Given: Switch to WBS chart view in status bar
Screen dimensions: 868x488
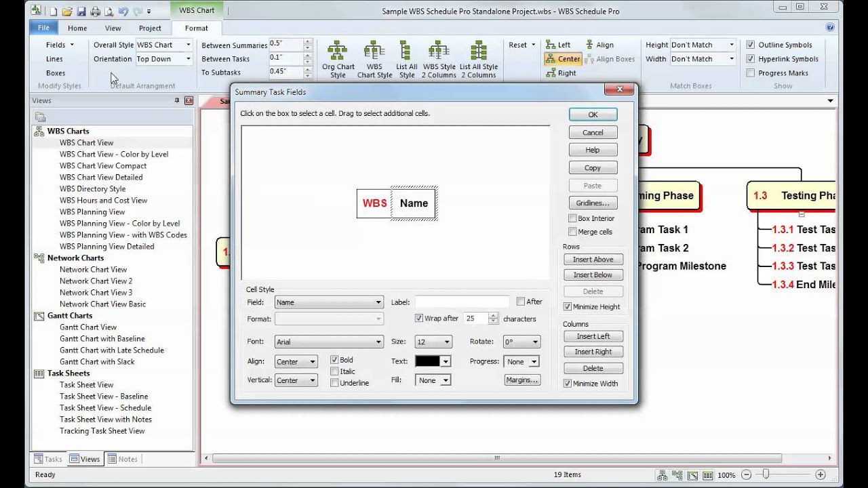Looking at the screenshot, I should click(x=661, y=475).
